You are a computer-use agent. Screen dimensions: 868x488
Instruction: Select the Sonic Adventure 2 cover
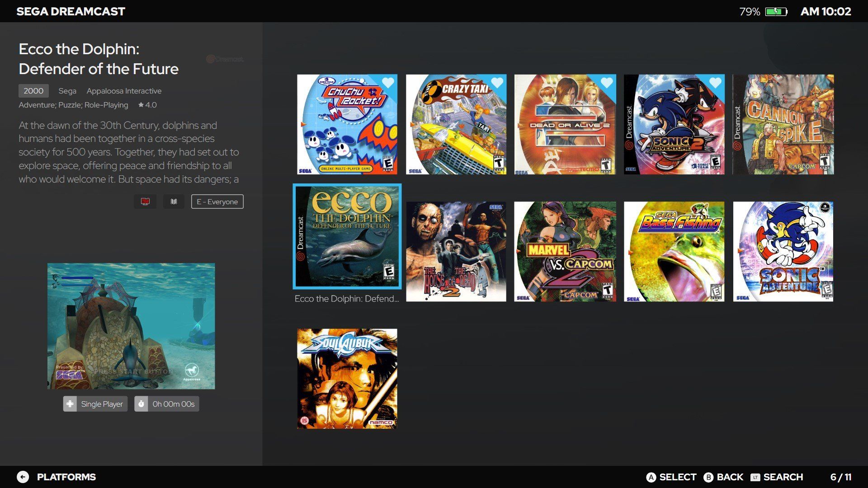pyautogui.click(x=674, y=125)
